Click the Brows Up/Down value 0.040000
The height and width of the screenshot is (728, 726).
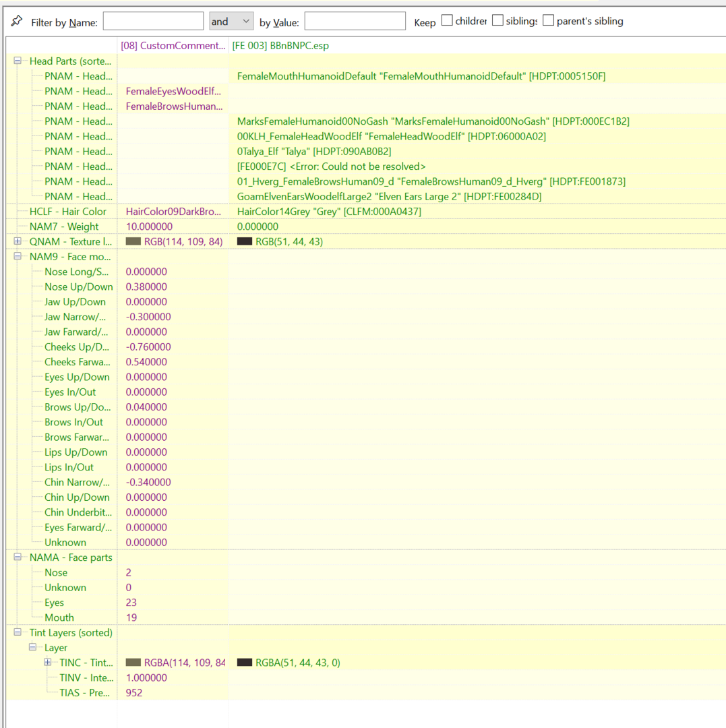coord(146,407)
